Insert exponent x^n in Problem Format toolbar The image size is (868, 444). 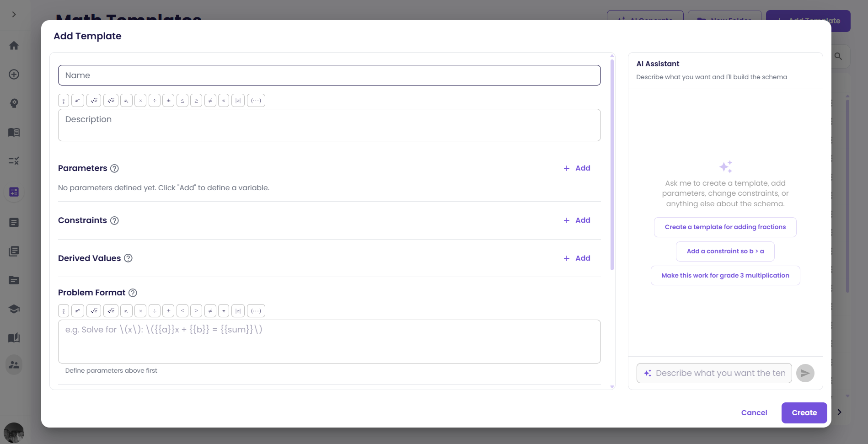(x=78, y=311)
